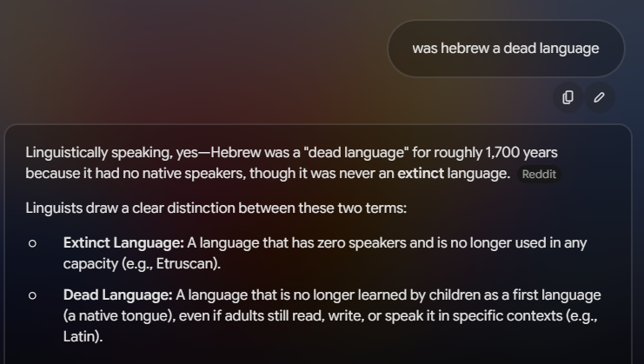This screenshot has width=644, height=364.
Task: Click the 'Extinct Language:' bold heading
Action: tap(123, 243)
